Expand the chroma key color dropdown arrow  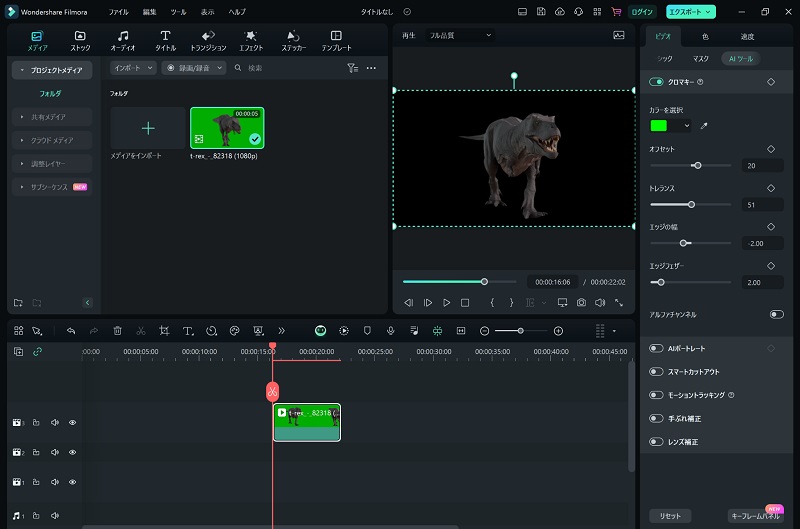(x=687, y=126)
